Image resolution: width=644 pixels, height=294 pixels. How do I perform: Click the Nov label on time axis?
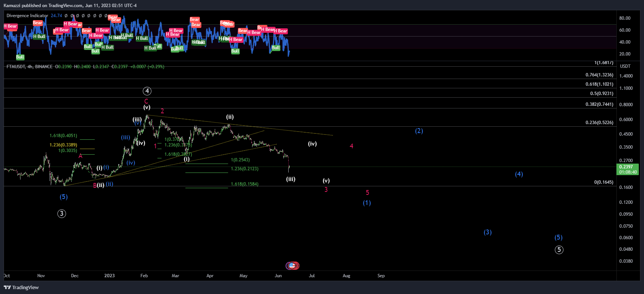click(41, 276)
